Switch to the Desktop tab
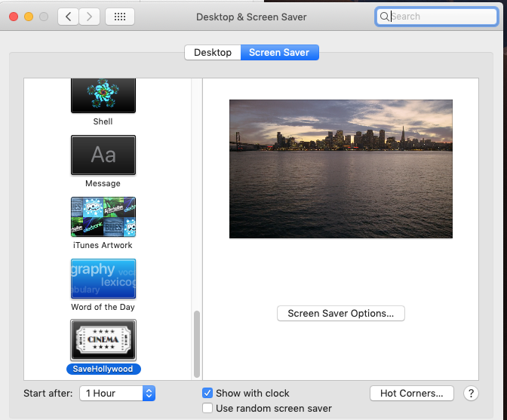 tap(213, 53)
